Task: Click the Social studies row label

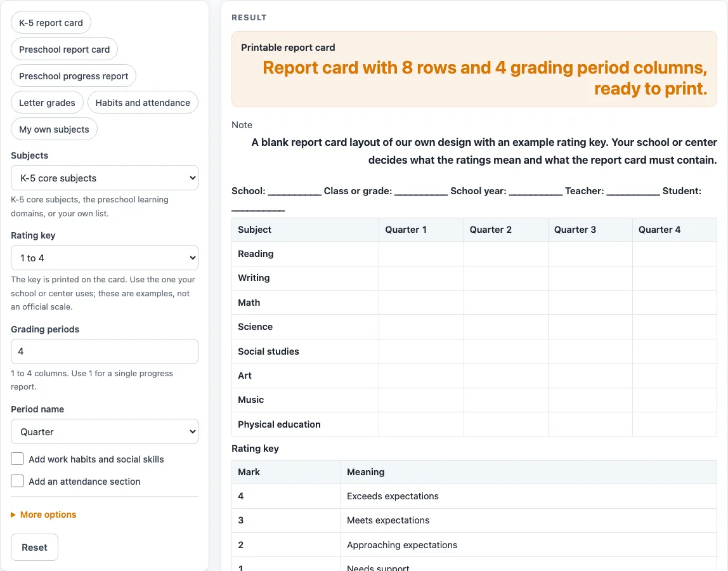Action: pyautogui.click(x=268, y=351)
